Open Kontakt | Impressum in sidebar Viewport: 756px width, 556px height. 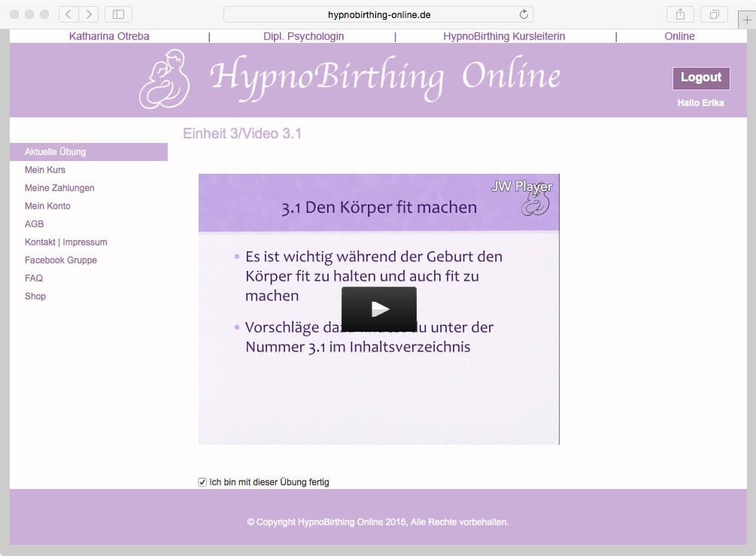coord(65,242)
